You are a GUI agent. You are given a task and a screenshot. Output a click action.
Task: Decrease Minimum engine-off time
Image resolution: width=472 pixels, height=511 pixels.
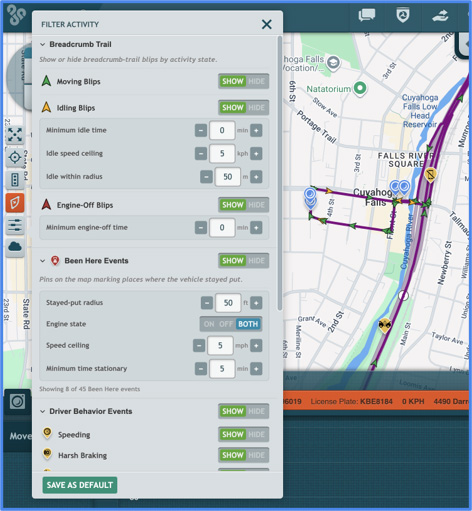click(201, 228)
